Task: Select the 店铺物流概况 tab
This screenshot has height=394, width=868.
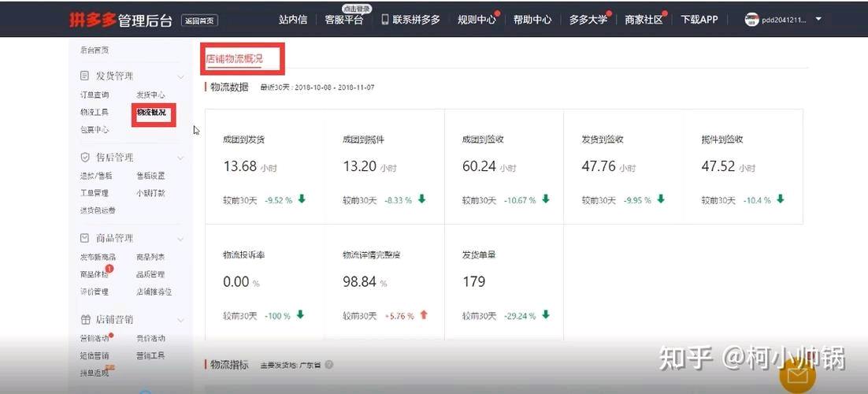Action: (x=234, y=59)
